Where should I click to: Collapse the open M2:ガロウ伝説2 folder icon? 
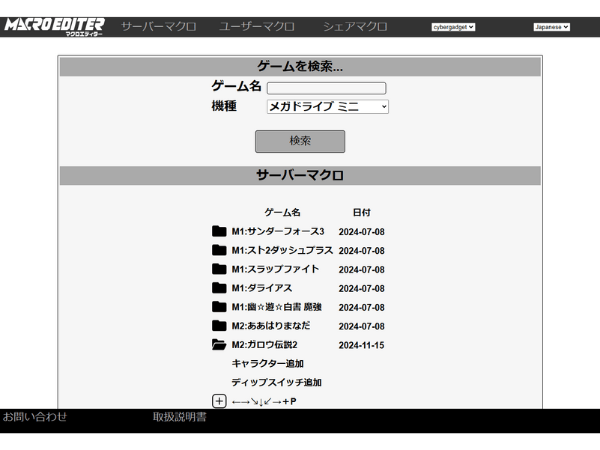[219, 345]
